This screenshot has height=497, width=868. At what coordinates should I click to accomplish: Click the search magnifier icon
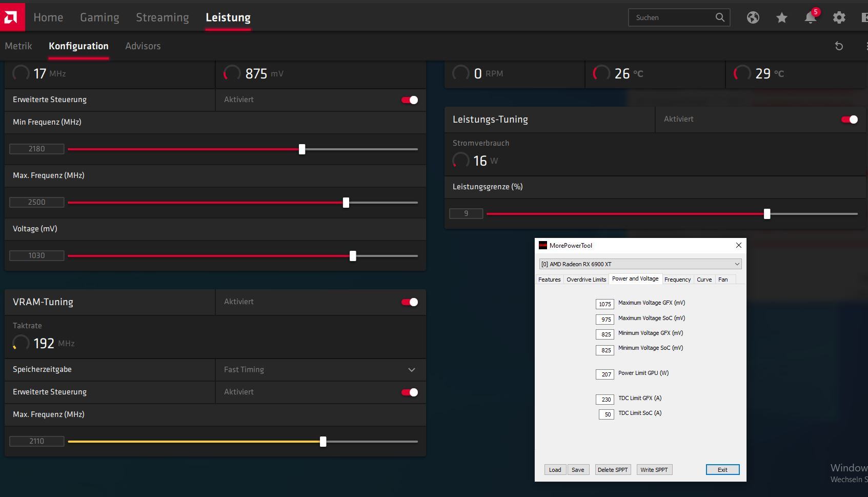(720, 17)
